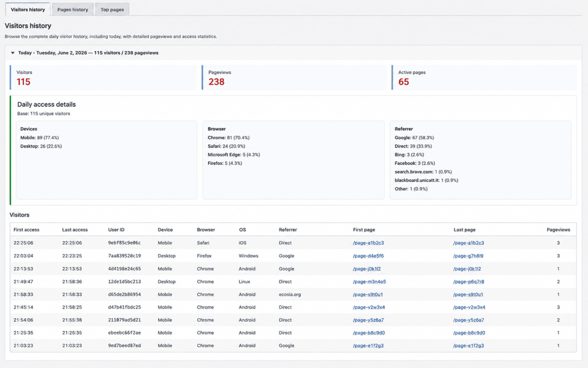Click the Linux OS cell
Screen dimensions: 588x368
pos(244,282)
